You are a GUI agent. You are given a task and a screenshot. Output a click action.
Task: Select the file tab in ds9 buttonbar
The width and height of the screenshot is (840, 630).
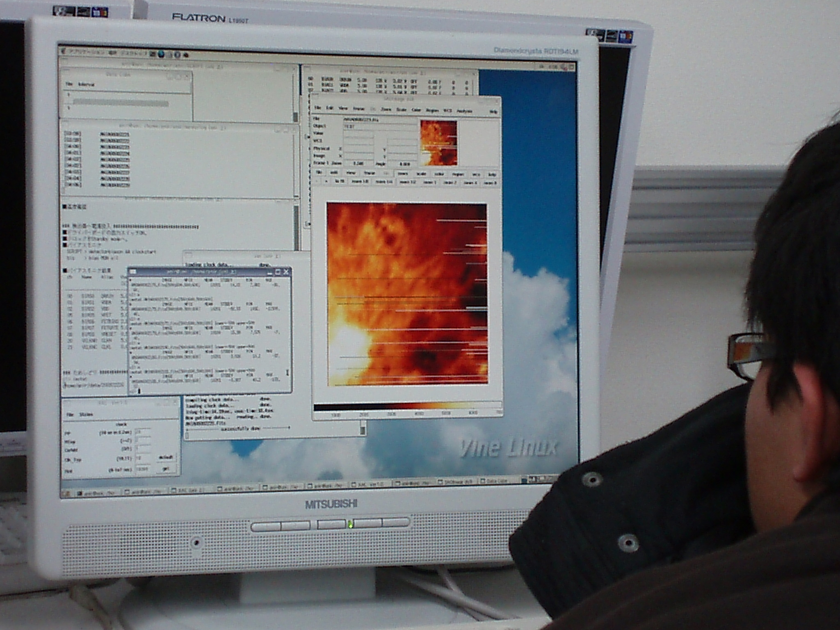point(319,172)
